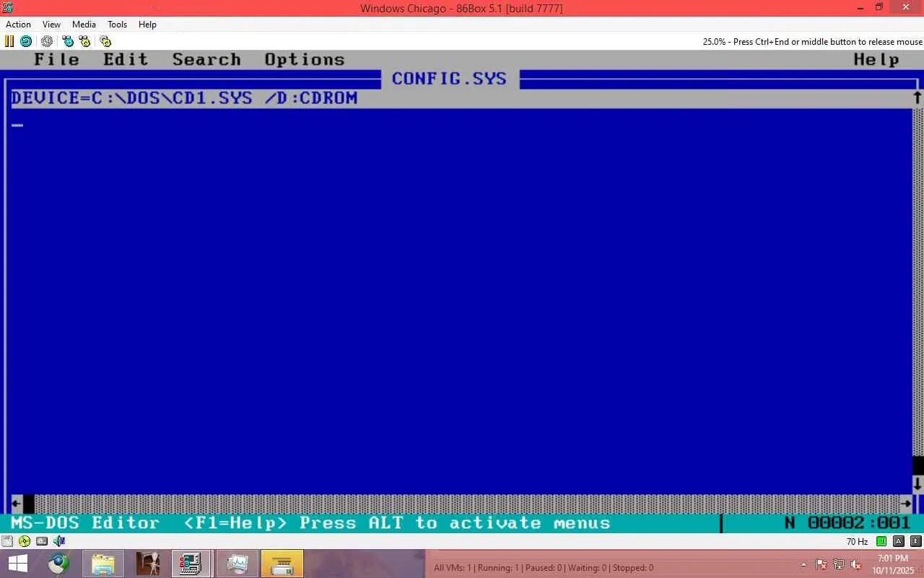Click the Caps Lock 'A' indicator
This screenshot has height=578, width=924.
click(899, 541)
